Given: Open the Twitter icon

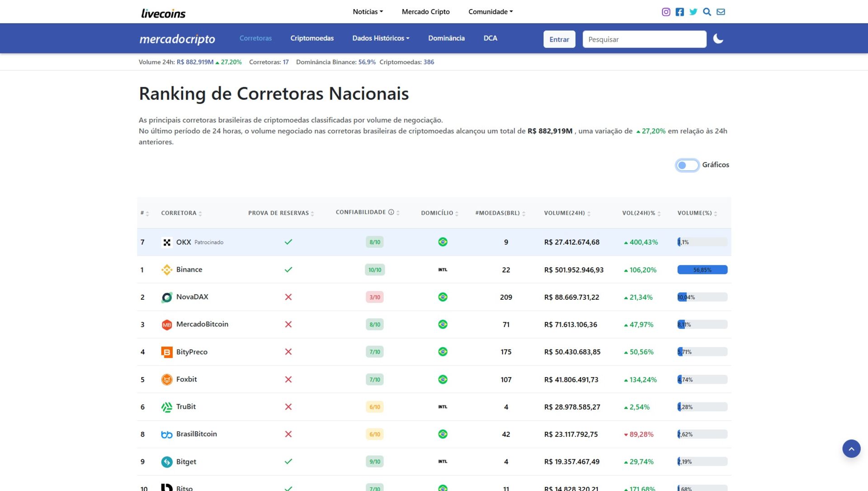Looking at the screenshot, I should click(693, 12).
